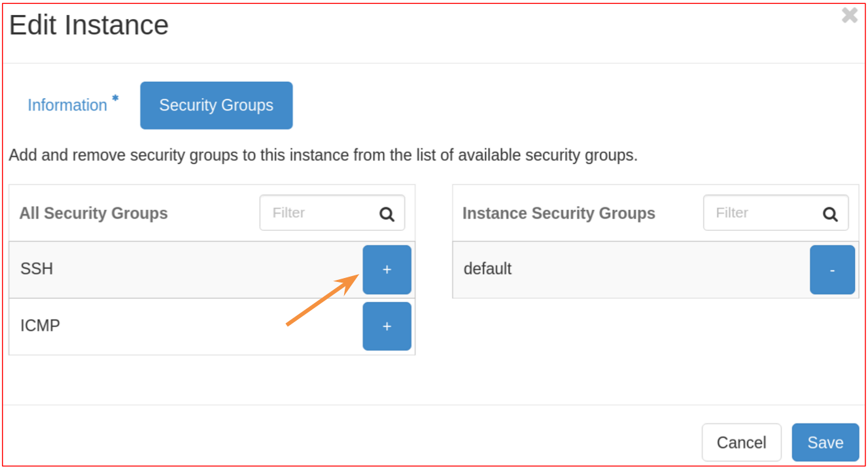Click the asterisk beside the Information tab

[x=116, y=98]
